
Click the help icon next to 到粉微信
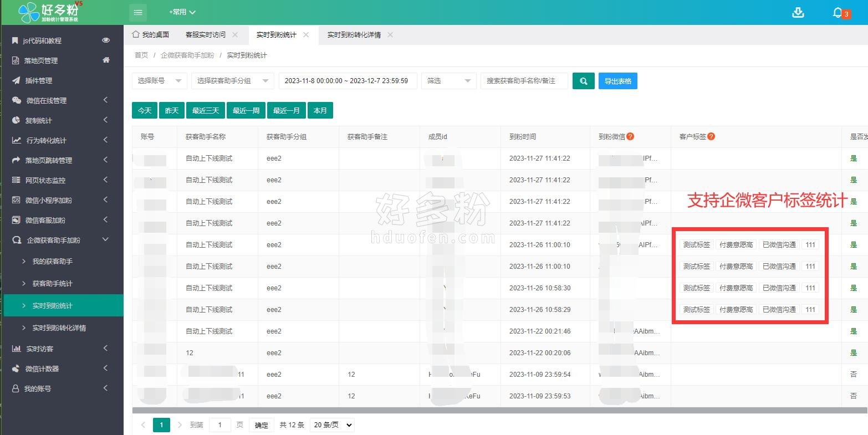tap(630, 136)
